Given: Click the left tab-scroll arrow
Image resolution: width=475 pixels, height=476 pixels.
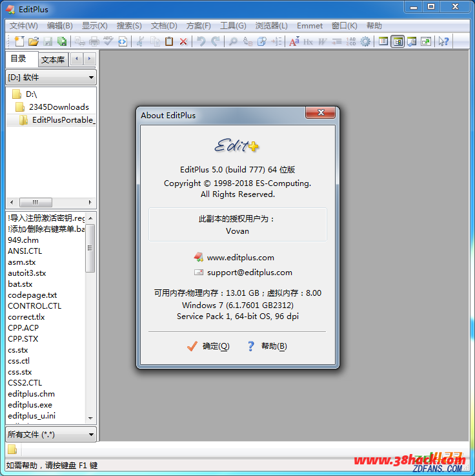Looking at the screenshot, I should click(x=77, y=59).
